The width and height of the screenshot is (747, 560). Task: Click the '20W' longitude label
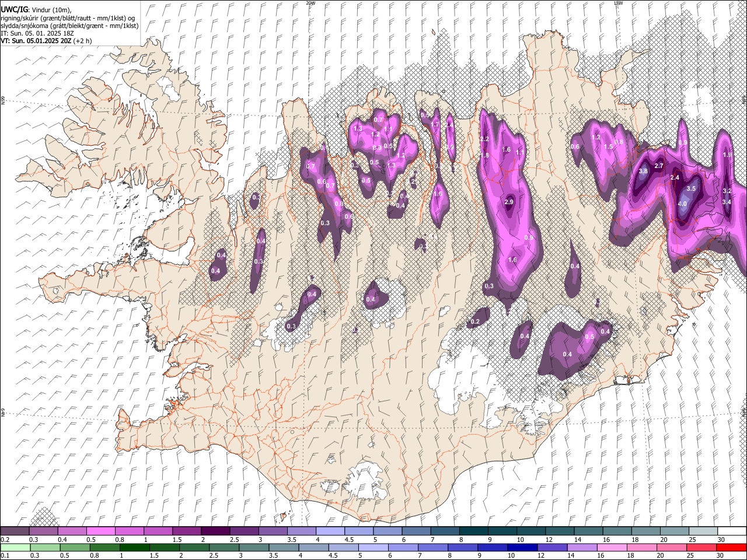coord(310,3)
